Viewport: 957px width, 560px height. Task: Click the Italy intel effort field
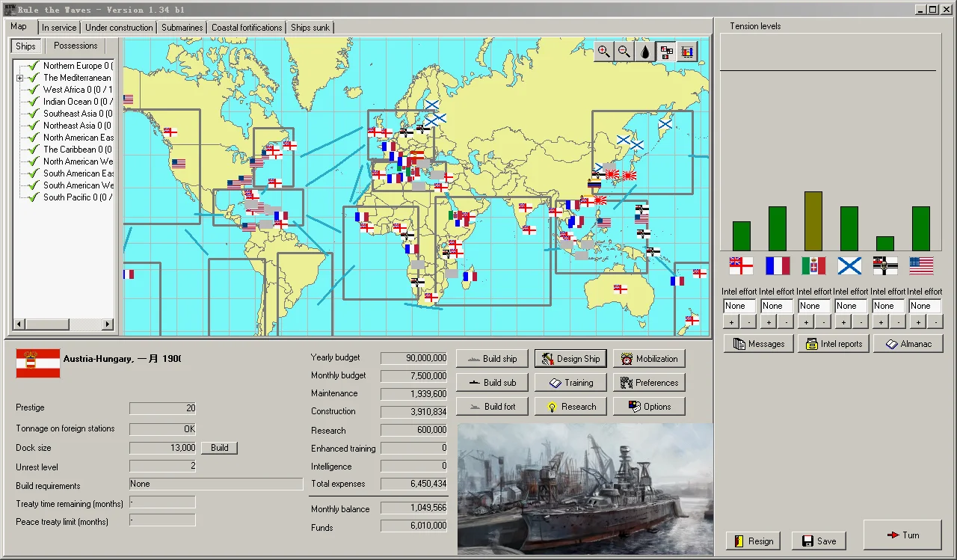814,306
